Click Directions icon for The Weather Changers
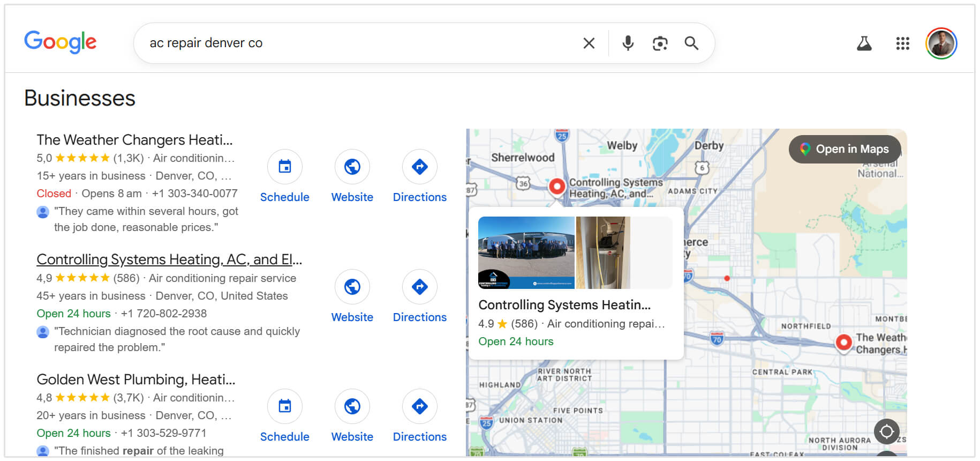Image resolution: width=980 pixels, height=461 pixels. (x=420, y=167)
